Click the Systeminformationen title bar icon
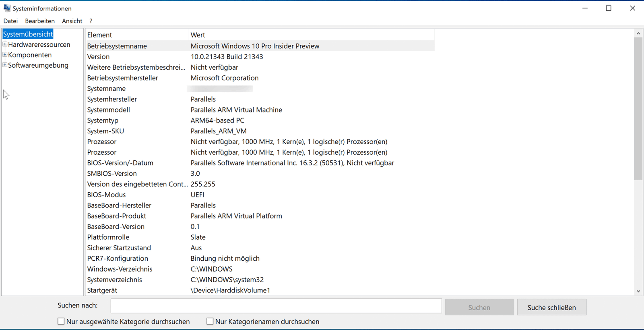Viewport: 644px width, 330px height. (x=7, y=8)
